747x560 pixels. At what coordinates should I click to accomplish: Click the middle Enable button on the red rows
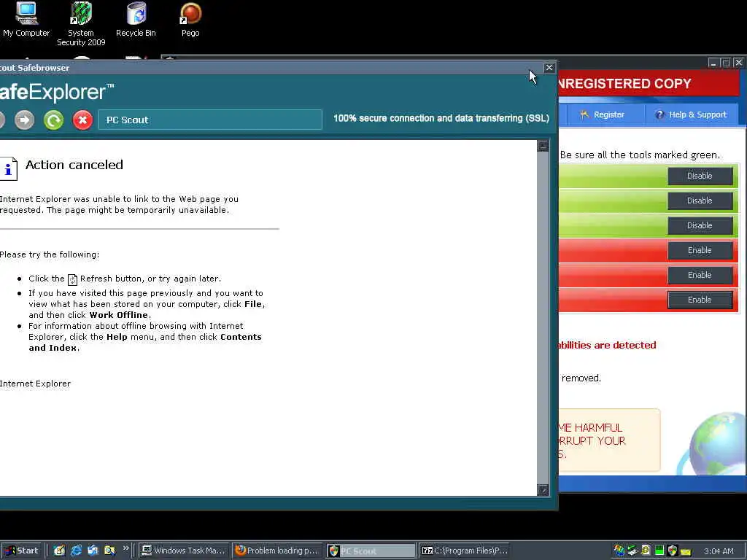pos(700,275)
